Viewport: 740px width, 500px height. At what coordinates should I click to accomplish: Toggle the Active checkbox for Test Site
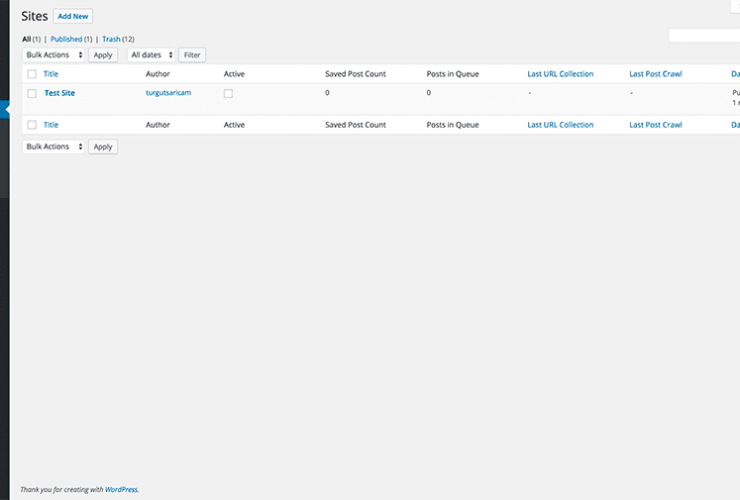click(228, 93)
